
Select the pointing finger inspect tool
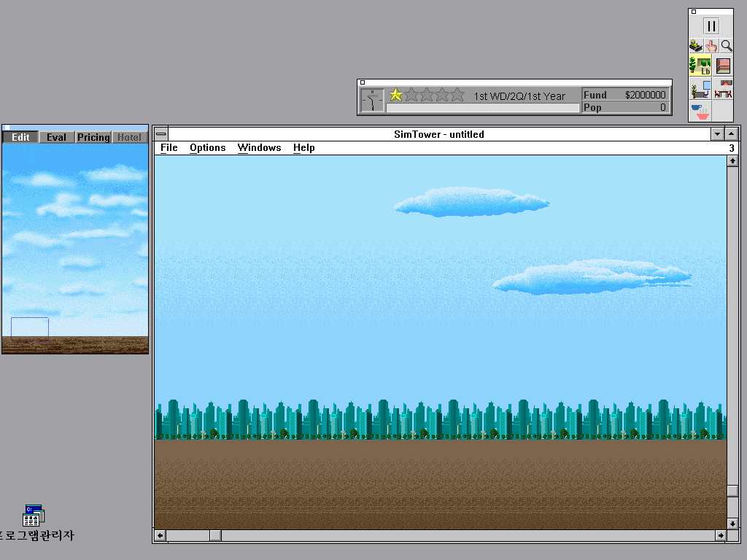pos(711,46)
